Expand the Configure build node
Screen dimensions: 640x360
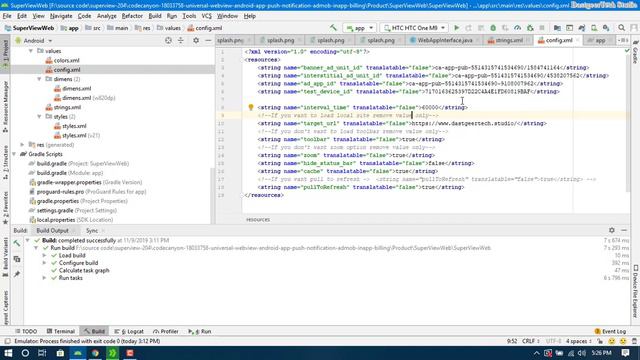(44, 263)
